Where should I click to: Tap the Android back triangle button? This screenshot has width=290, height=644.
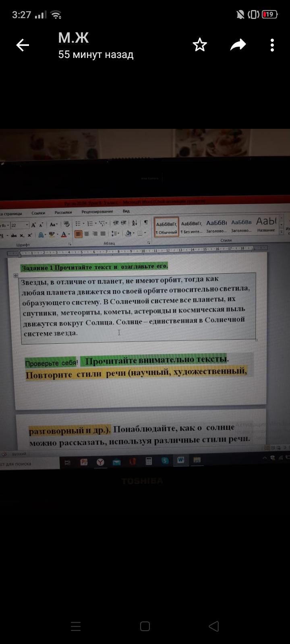(214, 626)
